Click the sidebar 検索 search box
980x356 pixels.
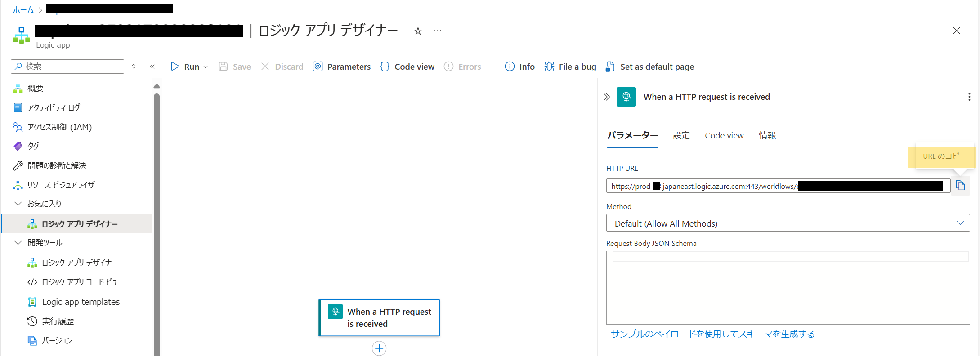point(67,66)
